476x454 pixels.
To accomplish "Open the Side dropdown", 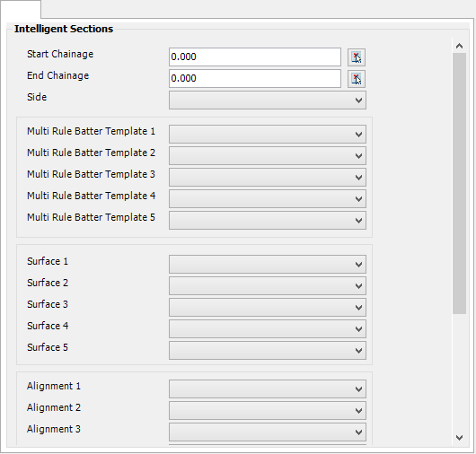I will (x=268, y=100).
